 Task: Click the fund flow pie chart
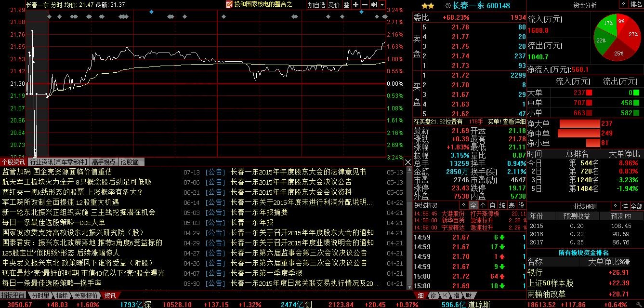(x=618, y=36)
